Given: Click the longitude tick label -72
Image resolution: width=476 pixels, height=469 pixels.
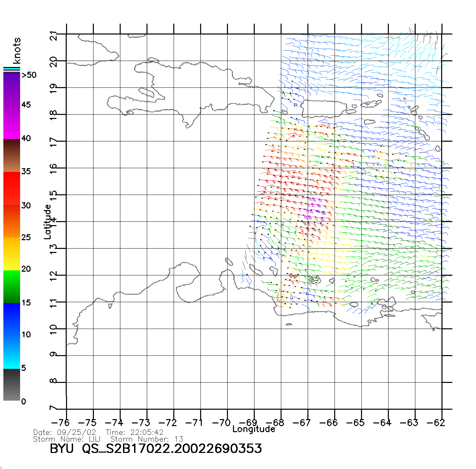Looking at the screenshot, I should pyautogui.click(x=168, y=423).
